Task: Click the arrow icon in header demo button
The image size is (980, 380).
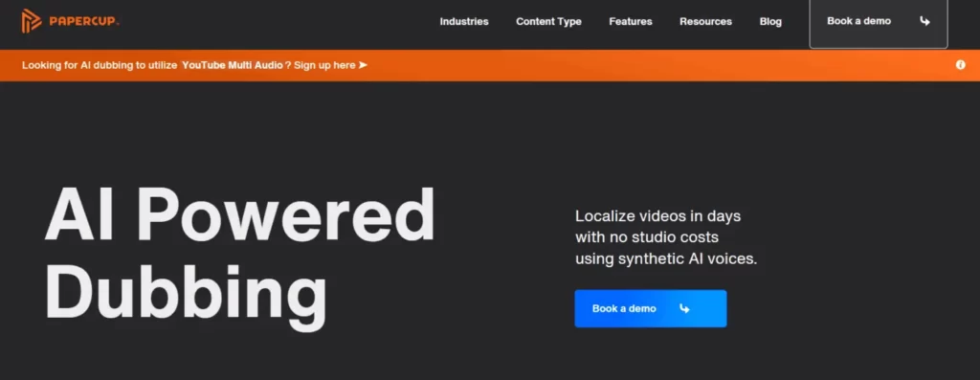Action: [925, 21]
